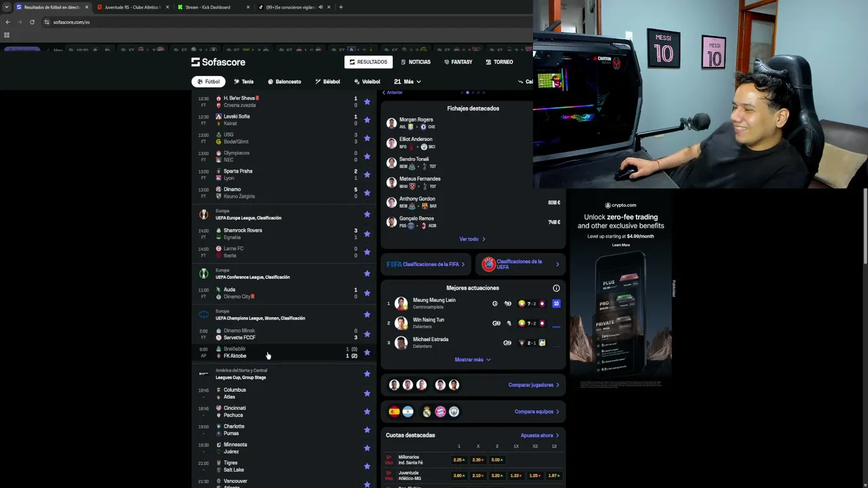
Task: Open the TORNEO section
Action: click(499, 62)
